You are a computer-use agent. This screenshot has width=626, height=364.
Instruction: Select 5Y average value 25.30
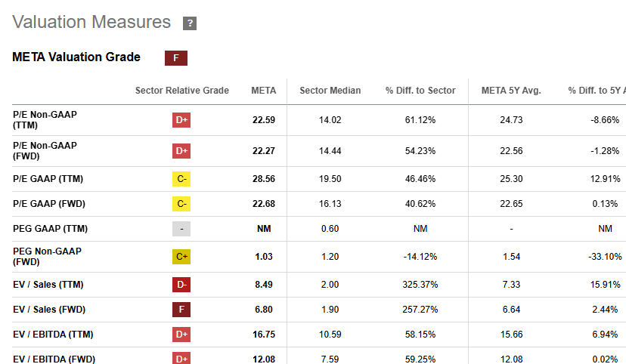511,179
